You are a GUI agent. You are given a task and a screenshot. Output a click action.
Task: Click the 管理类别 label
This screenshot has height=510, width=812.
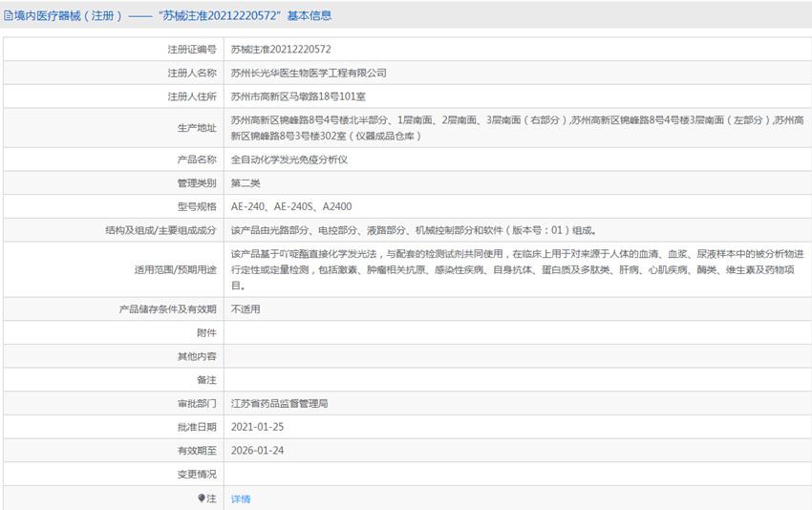click(197, 182)
